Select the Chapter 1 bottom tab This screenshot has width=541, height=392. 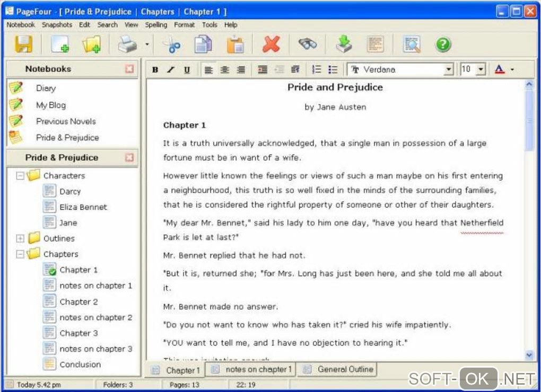click(176, 370)
